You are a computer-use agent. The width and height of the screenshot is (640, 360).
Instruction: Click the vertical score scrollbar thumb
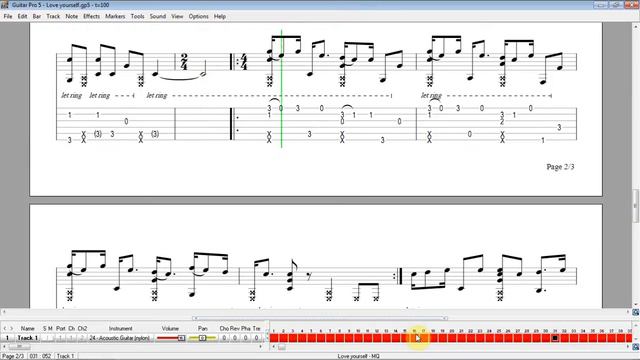636,206
